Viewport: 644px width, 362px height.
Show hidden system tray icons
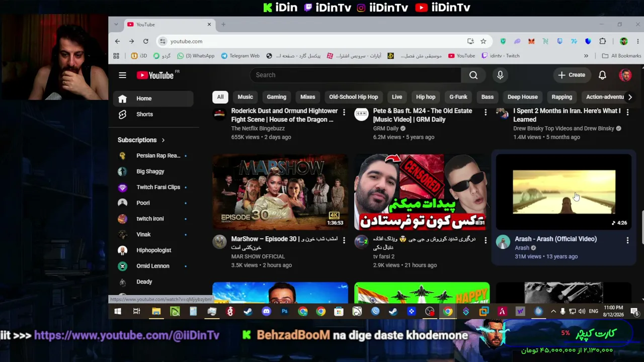(x=553, y=312)
